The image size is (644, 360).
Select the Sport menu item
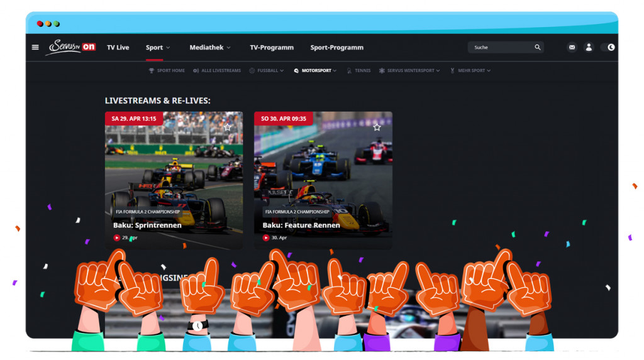click(x=155, y=48)
